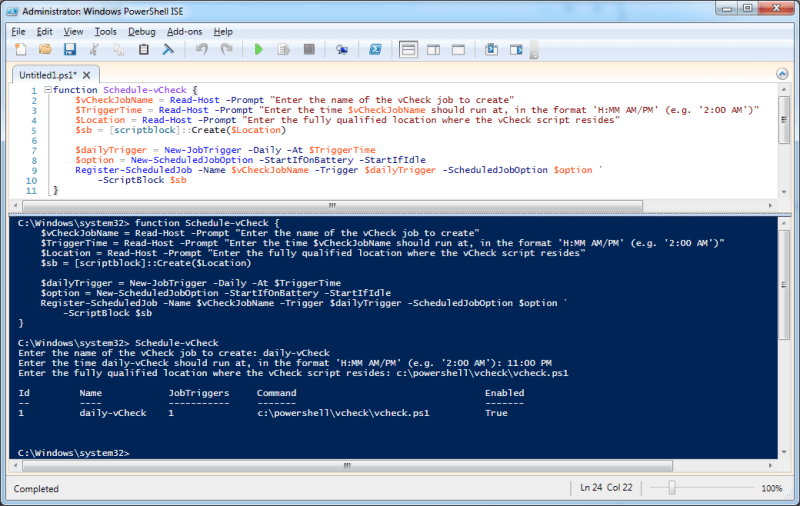Paste from clipboard using the toolbar paste icon
Viewport: 800px width, 506px height.
point(144,49)
